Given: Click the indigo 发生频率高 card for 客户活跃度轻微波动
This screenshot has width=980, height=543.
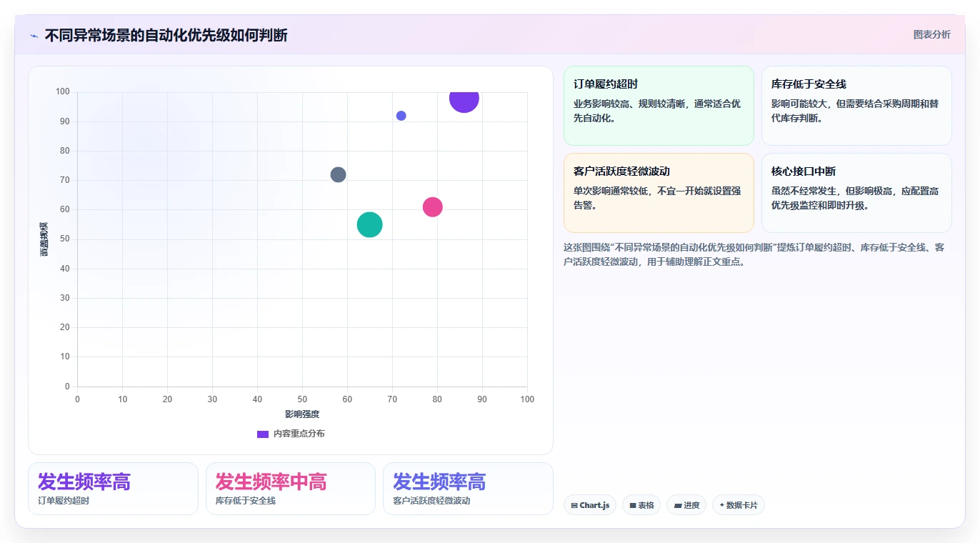Looking at the screenshot, I should point(468,489).
